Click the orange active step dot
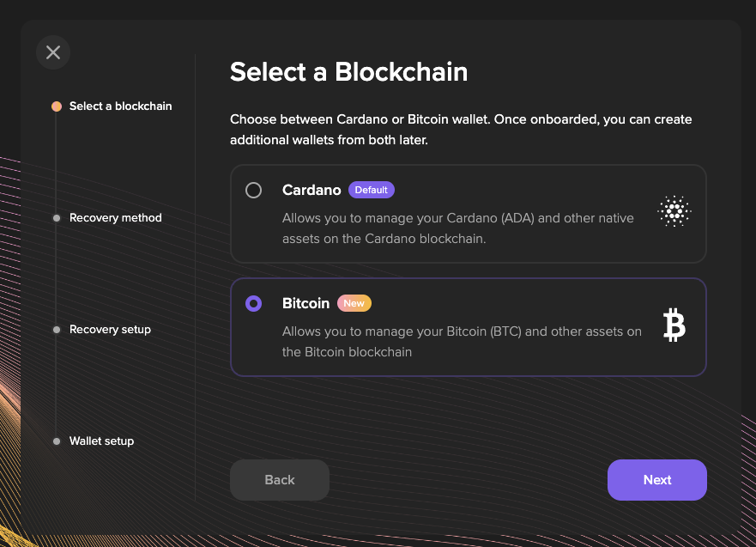This screenshot has width=756, height=547. 57,106
